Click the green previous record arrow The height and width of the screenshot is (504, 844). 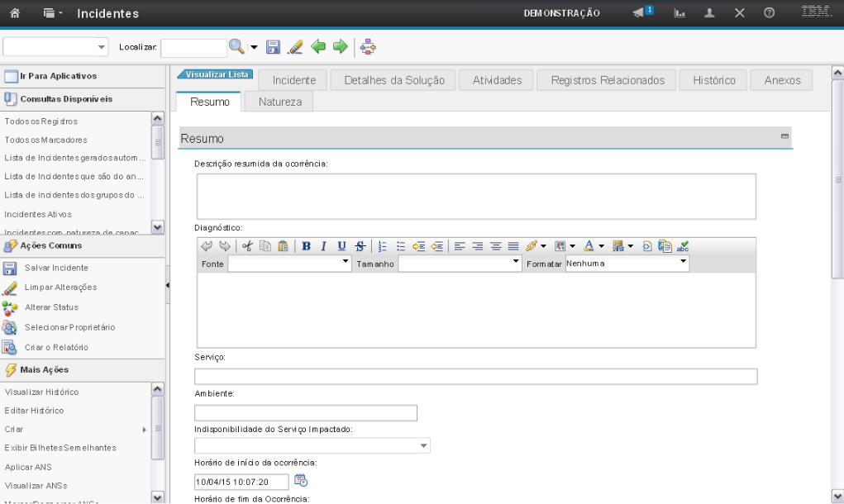coord(318,47)
